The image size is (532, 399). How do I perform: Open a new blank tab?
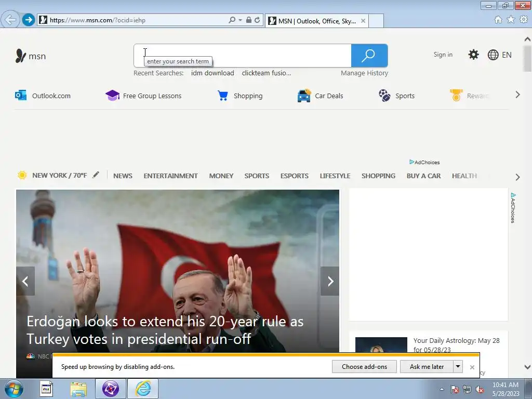pos(376,21)
